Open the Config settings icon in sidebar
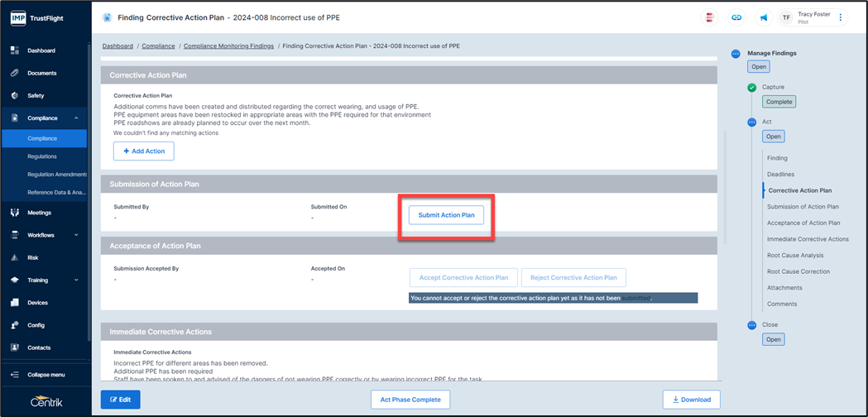868x417 pixels. [15, 325]
